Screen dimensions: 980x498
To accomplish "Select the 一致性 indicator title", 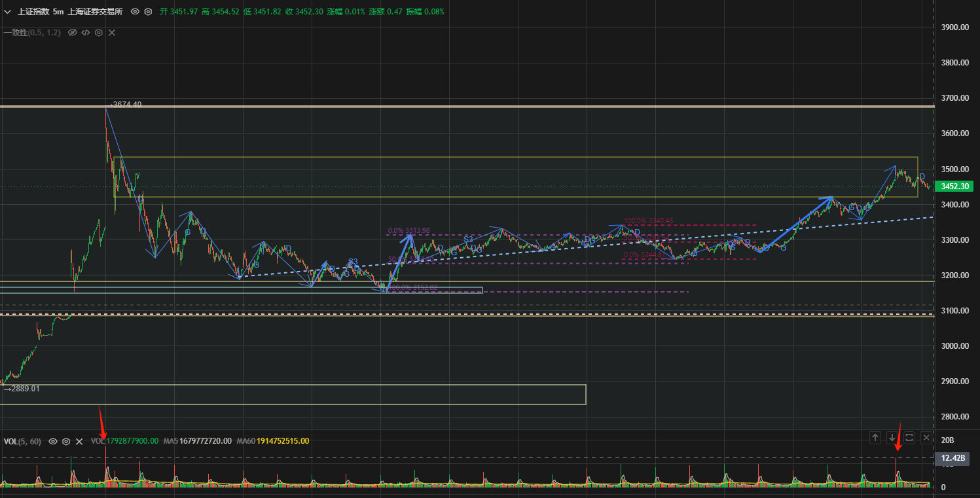I will coord(16,32).
